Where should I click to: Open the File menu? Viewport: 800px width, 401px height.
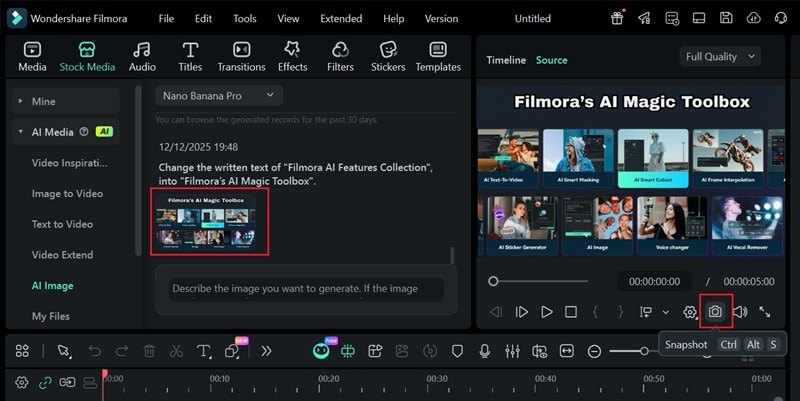tap(166, 18)
